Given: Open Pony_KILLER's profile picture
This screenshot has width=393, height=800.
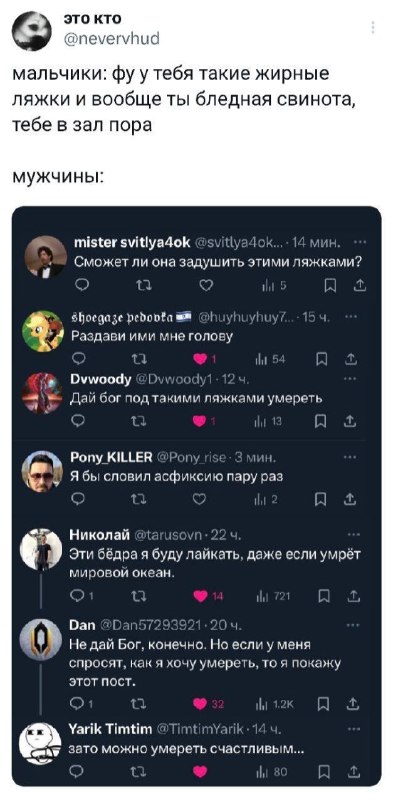Looking at the screenshot, I should [41, 471].
